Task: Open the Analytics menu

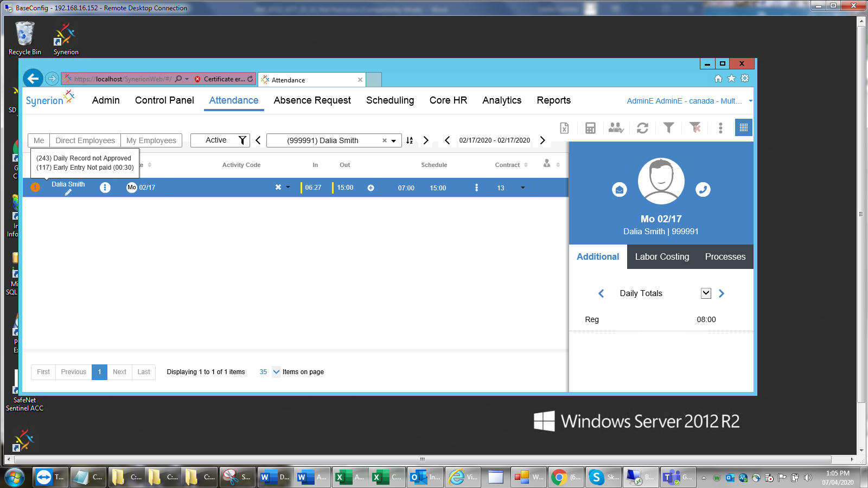Action: click(502, 100)
